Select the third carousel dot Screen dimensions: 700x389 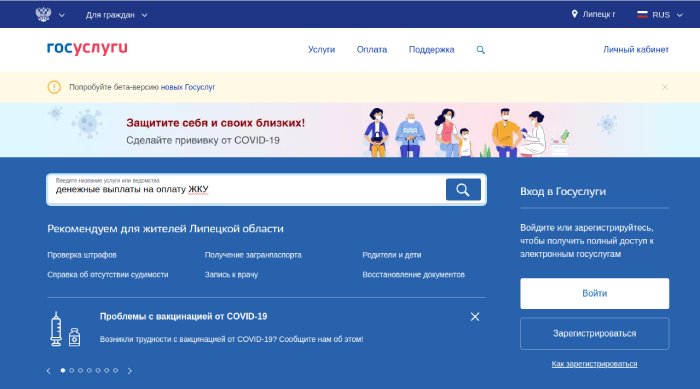[x=80, y=370]
